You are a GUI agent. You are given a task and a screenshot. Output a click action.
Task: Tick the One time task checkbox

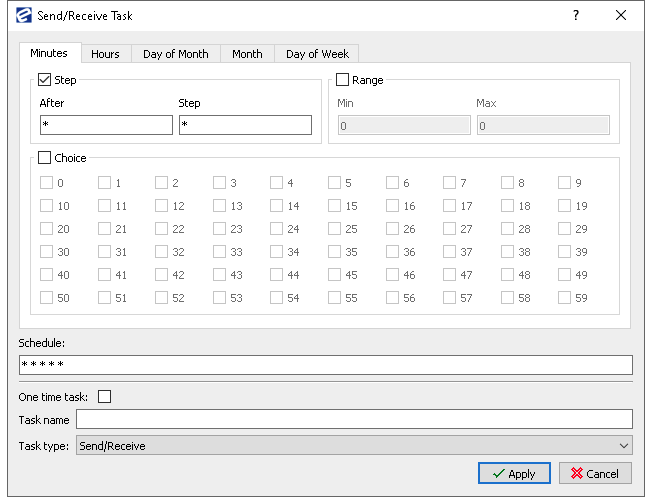click(x=104, y=397)
